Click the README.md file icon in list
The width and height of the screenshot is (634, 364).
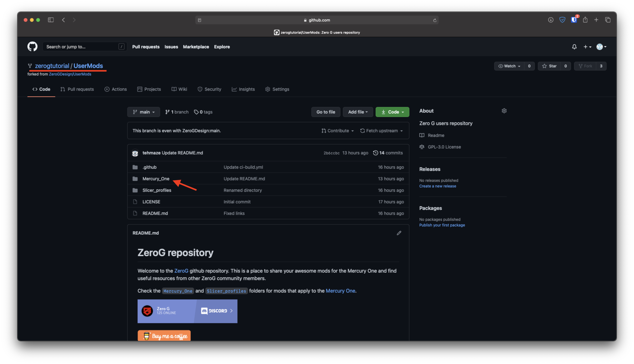135,213
